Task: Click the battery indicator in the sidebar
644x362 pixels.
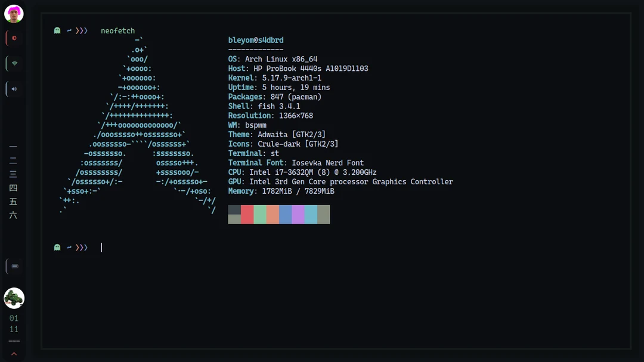Action: point(13,266)
